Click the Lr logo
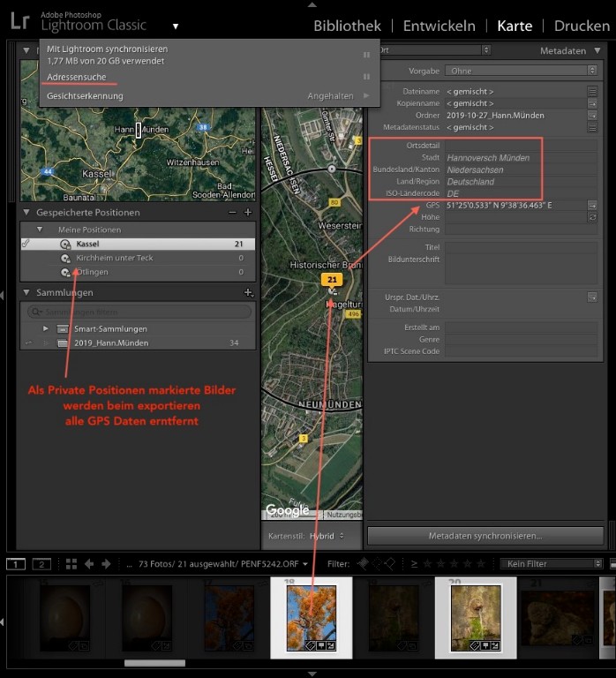The image size is (616, 678). click(20, 21)
